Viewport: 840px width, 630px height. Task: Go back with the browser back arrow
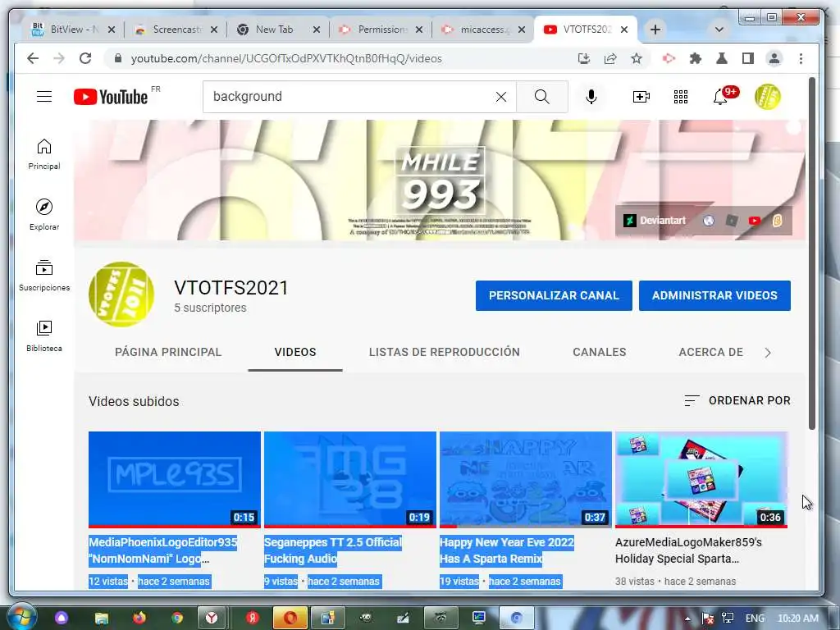pyautogui.click(x=33, y=58)
